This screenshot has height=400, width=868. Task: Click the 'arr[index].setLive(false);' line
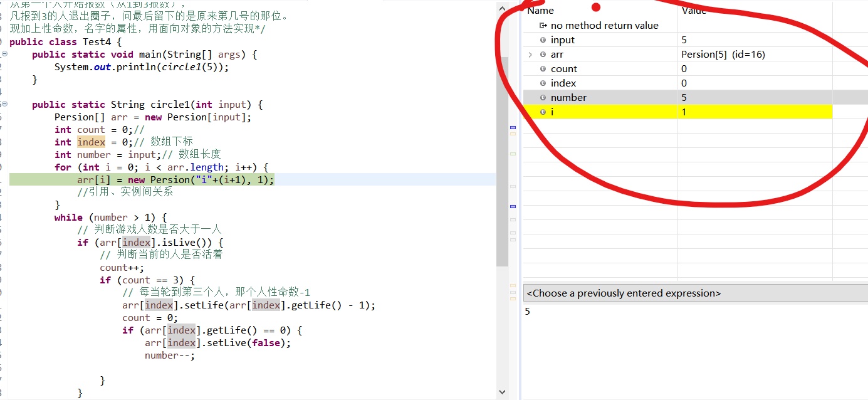[218, 343]
